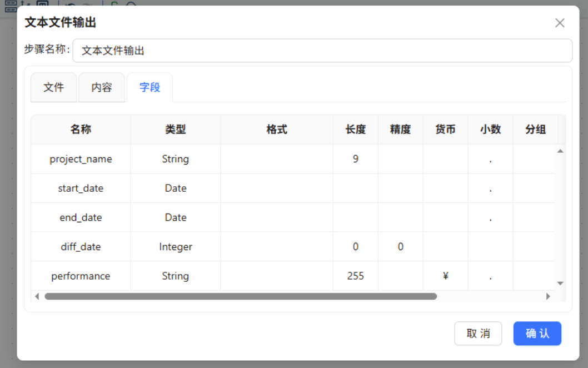This screenshot has height=368, width=588.
Task: Click the 长度 column header
Action: coord(356,130)
